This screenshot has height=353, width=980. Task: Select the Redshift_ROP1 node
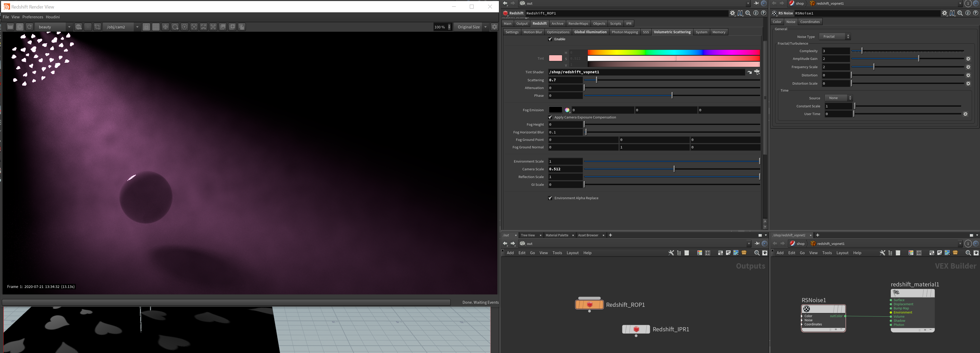589,305
